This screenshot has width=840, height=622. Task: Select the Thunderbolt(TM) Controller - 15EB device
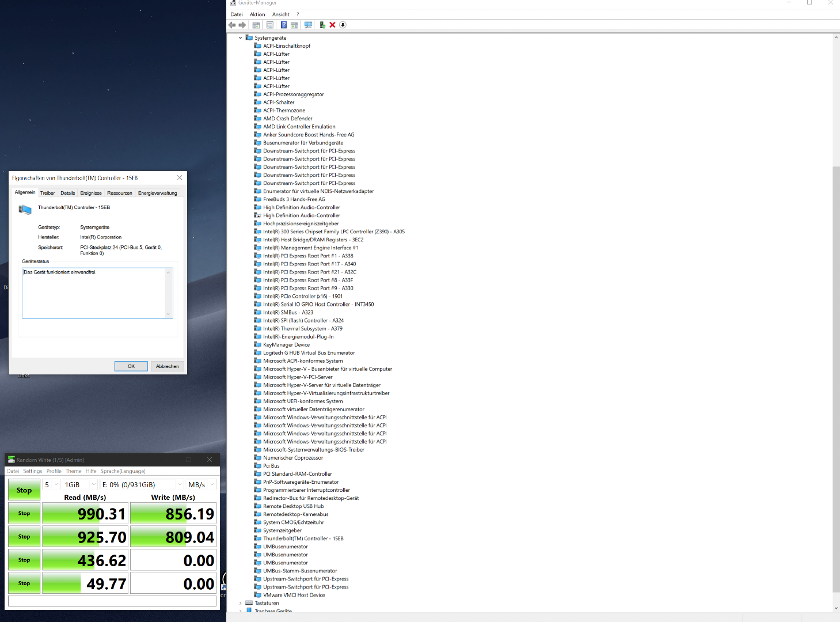pyautogui.click(x=303, y=538)
